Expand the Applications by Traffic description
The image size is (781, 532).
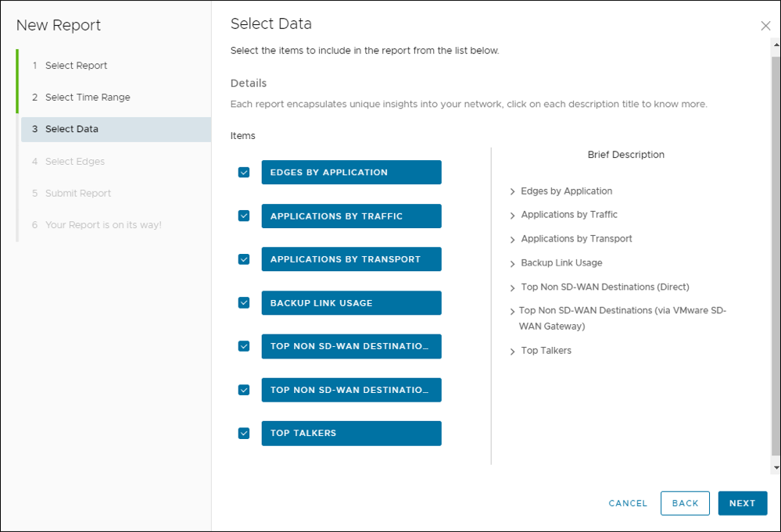pyautogui.click(x=513, y=216)
